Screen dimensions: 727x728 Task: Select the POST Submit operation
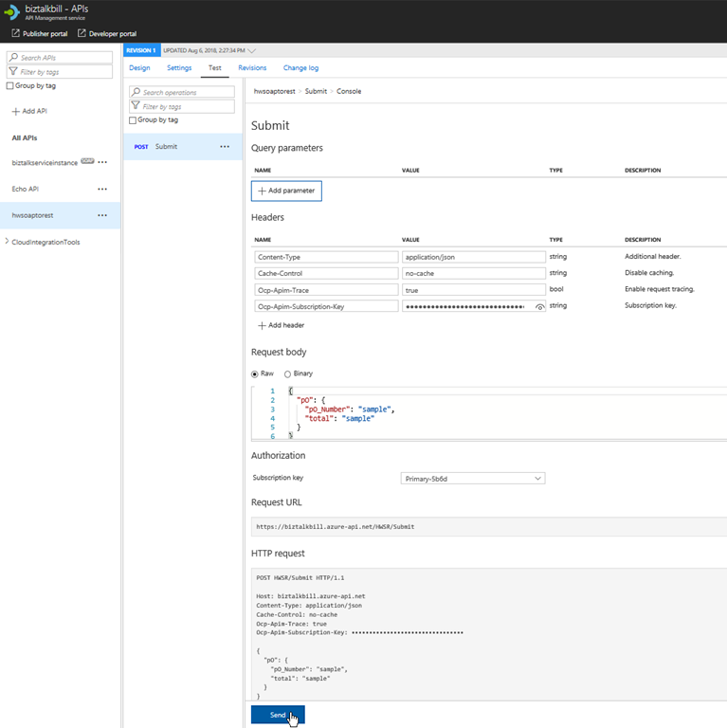click(183, 147)
